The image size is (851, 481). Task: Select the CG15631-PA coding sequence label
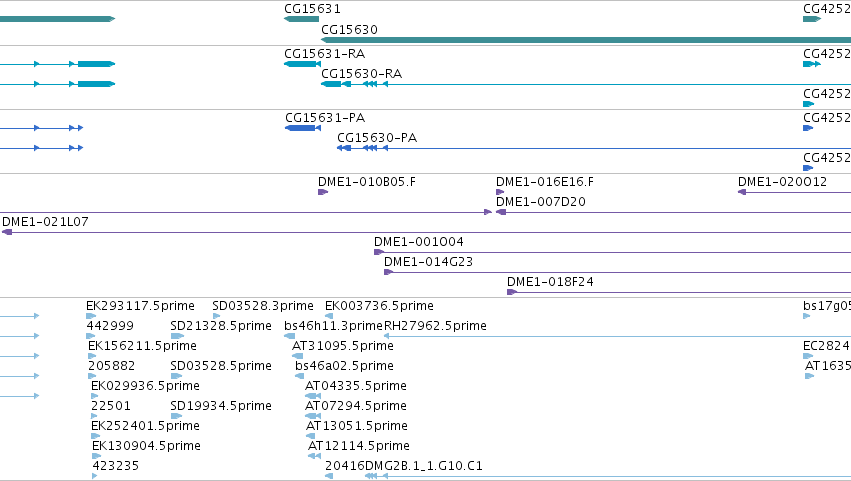pos(325,118)
